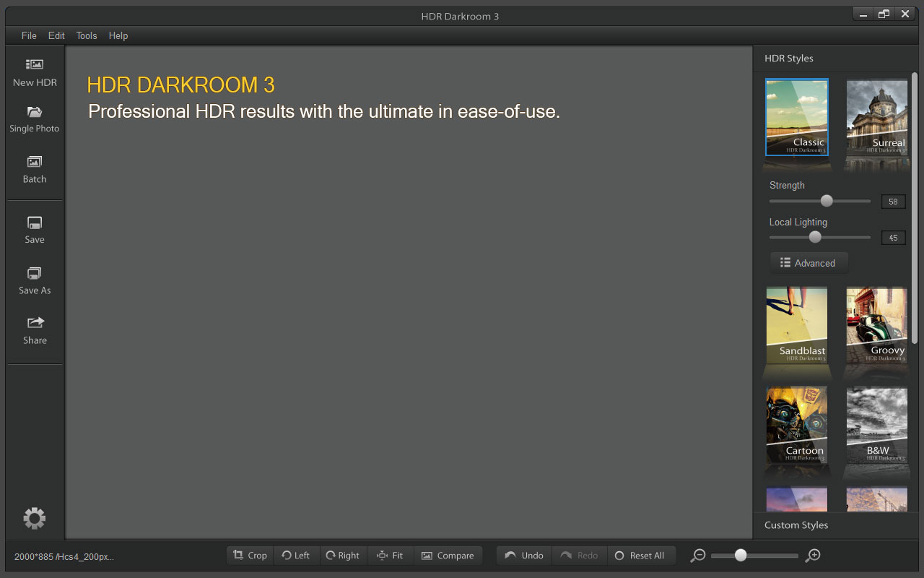The width and height of the screenshot is (924, 578).
Task: Open a Single Photo
Action: point(35,119)
